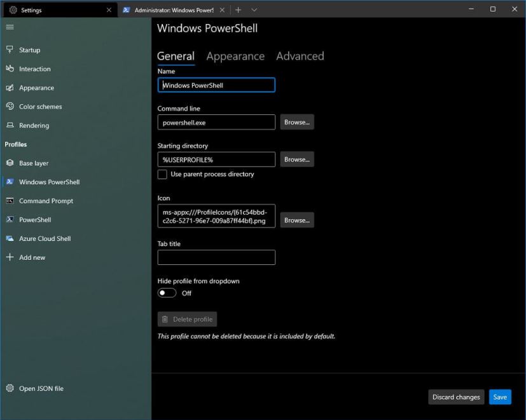Click the 'Windows PowerShell' page heading
526x420 pixels.
[x=207, y=28]
